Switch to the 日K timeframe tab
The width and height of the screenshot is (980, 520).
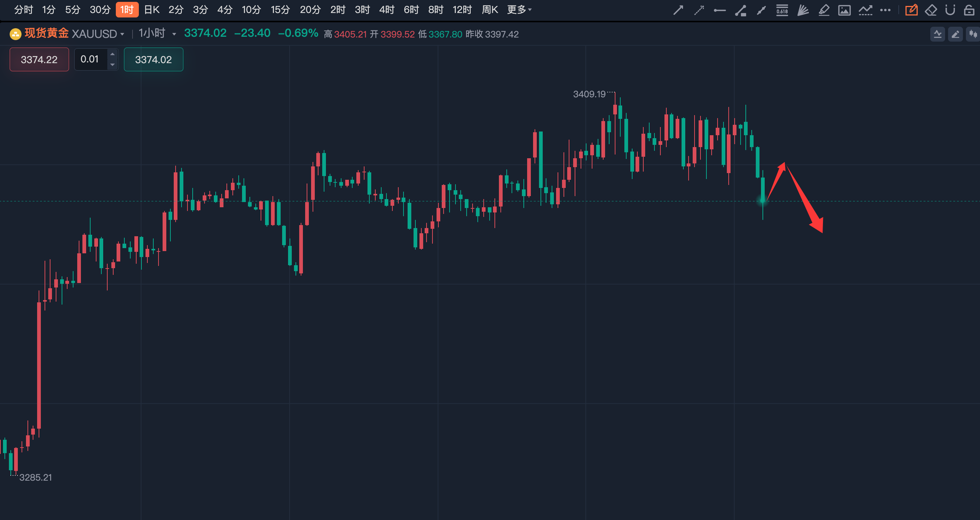151,10
